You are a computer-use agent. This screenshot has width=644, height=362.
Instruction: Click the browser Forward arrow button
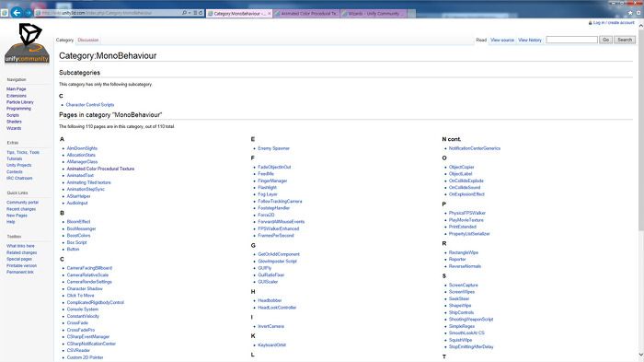click(x=29, y=13)
